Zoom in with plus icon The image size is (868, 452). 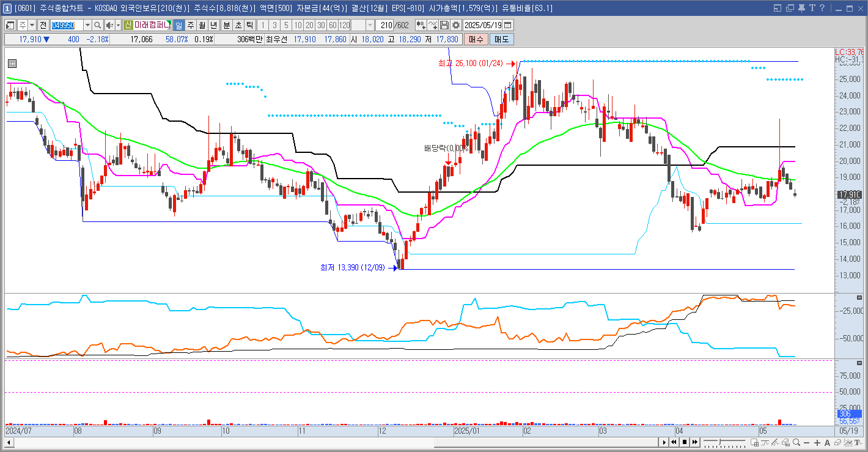tap(817, 442)
